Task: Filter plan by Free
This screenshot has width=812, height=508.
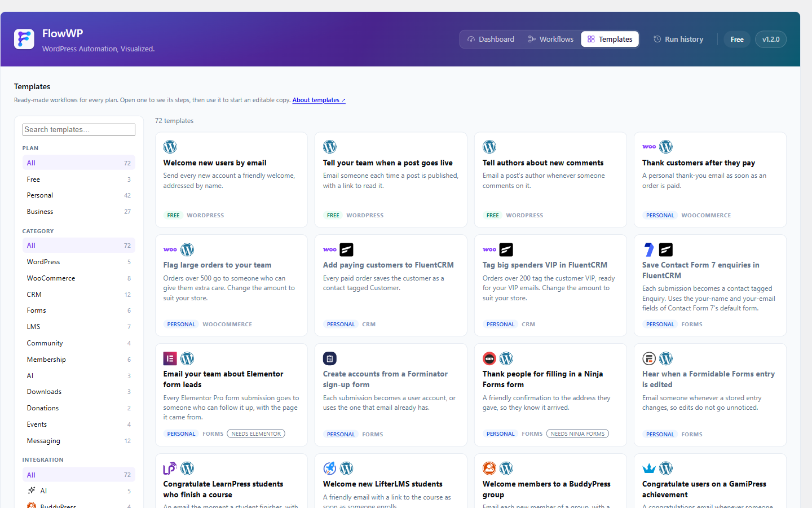Action: tap(79, 179)
